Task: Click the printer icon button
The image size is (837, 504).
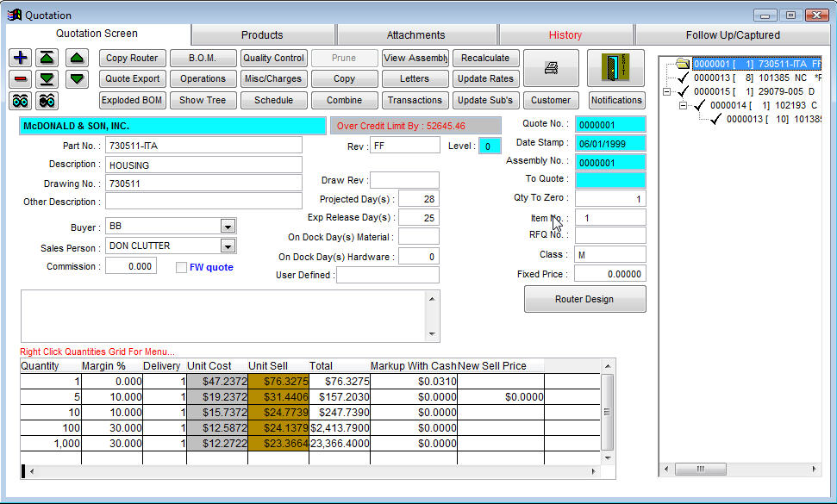Action: click(x=551, y=68)
